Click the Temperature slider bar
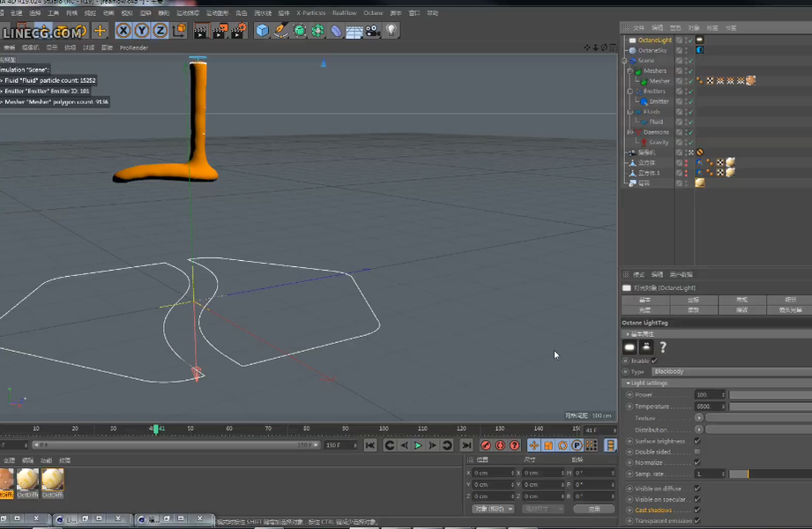 [770, 406]
